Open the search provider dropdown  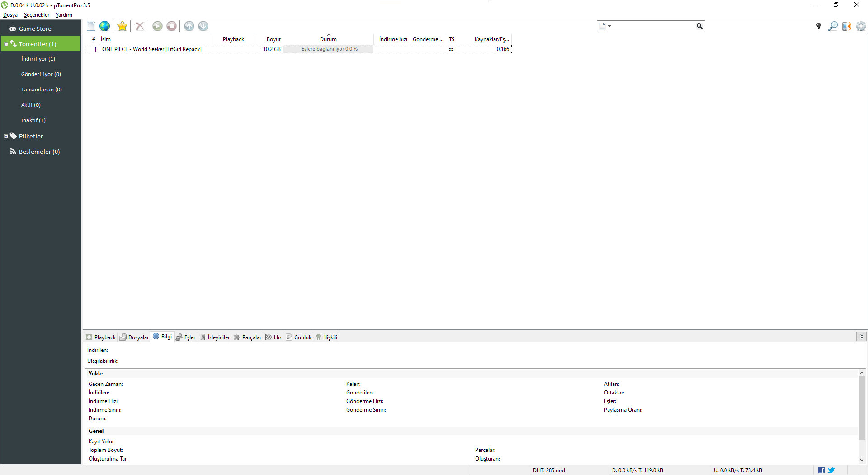(605, 26)
